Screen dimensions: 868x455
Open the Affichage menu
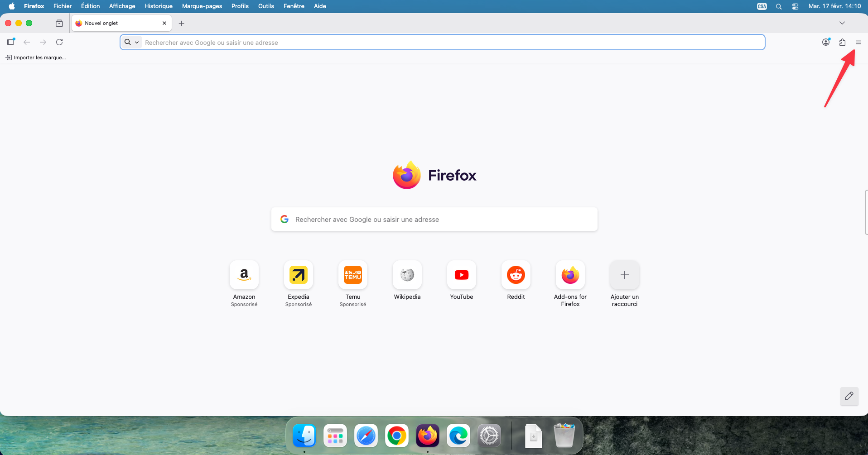point(122,6)
